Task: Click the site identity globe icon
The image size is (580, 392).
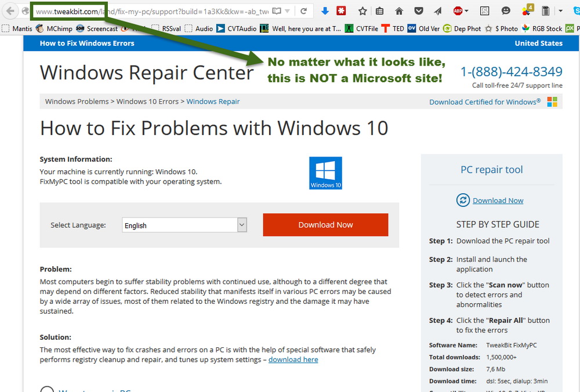Action: pyautogui.click(x=25, y=11)
